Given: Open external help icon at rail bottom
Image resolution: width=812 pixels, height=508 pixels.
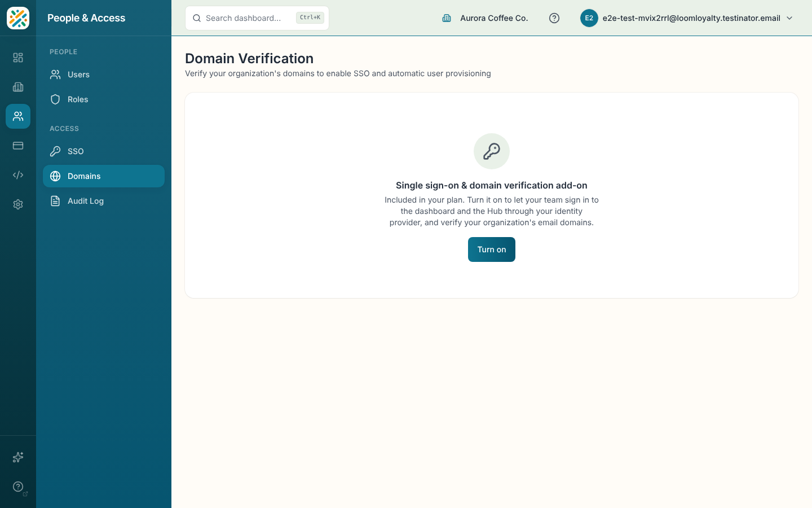Looking at the screenshot, I should click(18, 487).
